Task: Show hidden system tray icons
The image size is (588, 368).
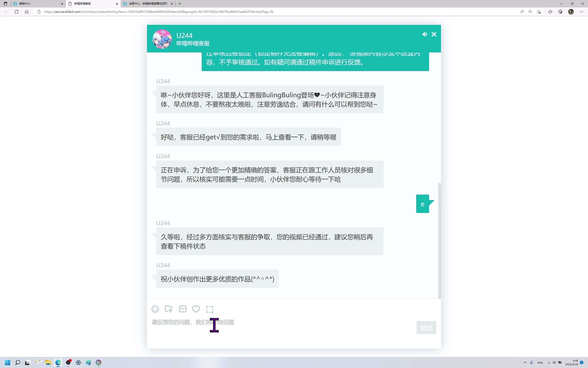Action: pos(525,362)
